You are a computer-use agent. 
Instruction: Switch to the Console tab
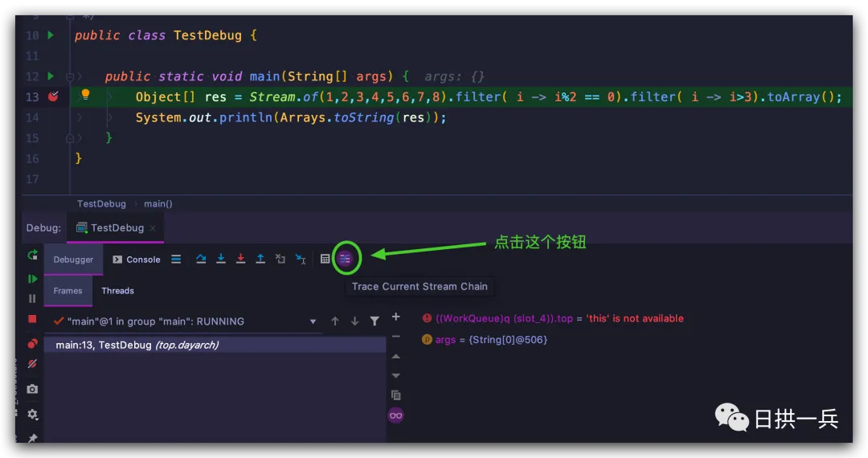pos(137,260)
